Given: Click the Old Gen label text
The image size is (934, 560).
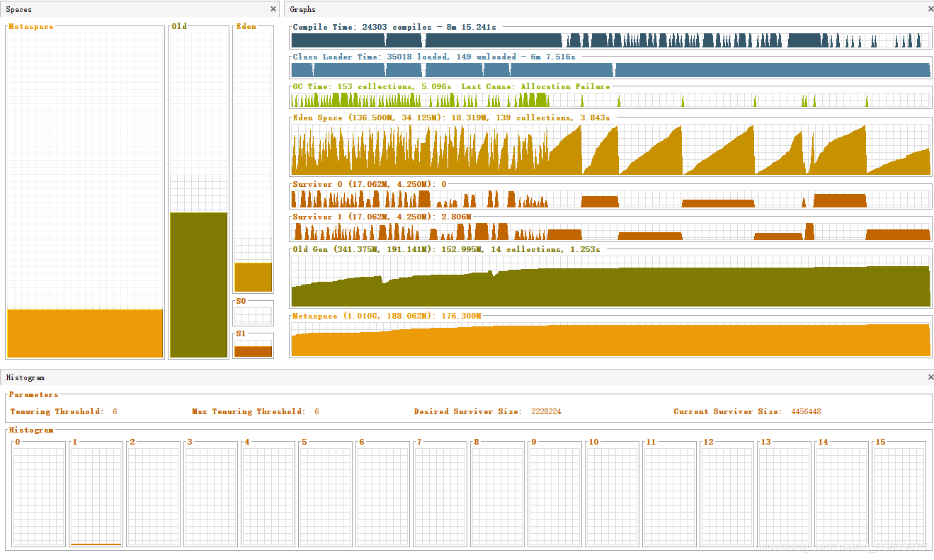Looking at the screenshot, I should (446, 249).
